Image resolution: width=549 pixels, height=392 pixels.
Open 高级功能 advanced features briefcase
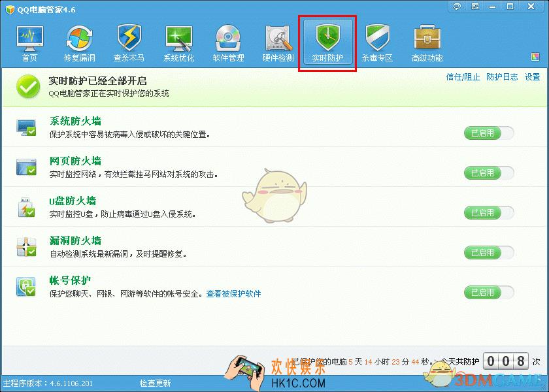click(x=427, y=43)
